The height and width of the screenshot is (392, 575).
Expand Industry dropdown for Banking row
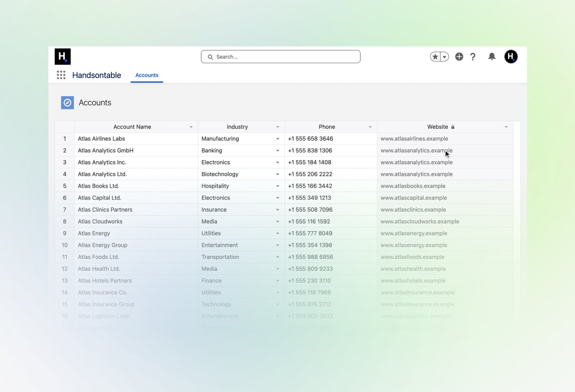tap(278, 151)
